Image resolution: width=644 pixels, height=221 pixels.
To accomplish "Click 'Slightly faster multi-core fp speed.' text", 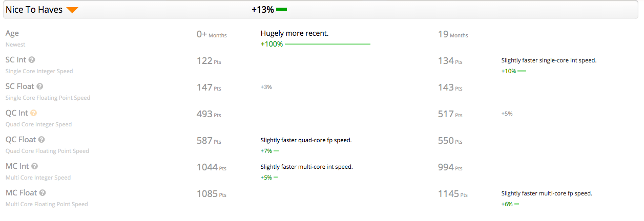I will pyautogui.click(x=547, y=193).
